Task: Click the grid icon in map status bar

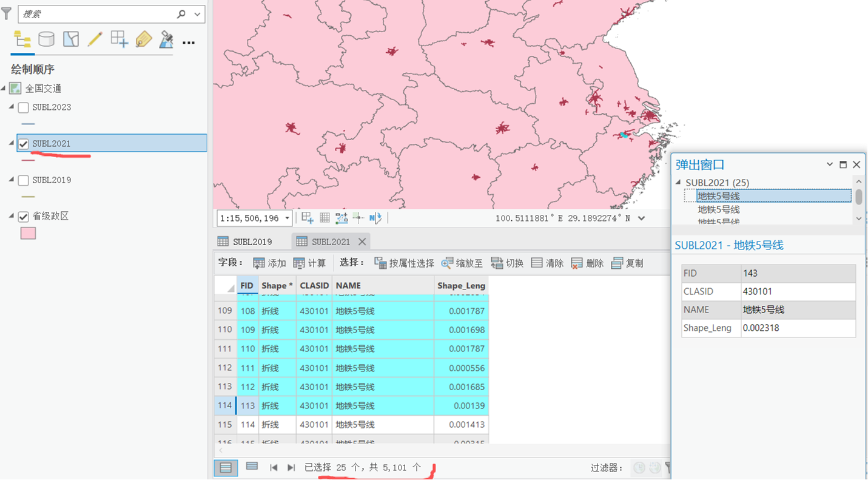Action: point(325,218)
